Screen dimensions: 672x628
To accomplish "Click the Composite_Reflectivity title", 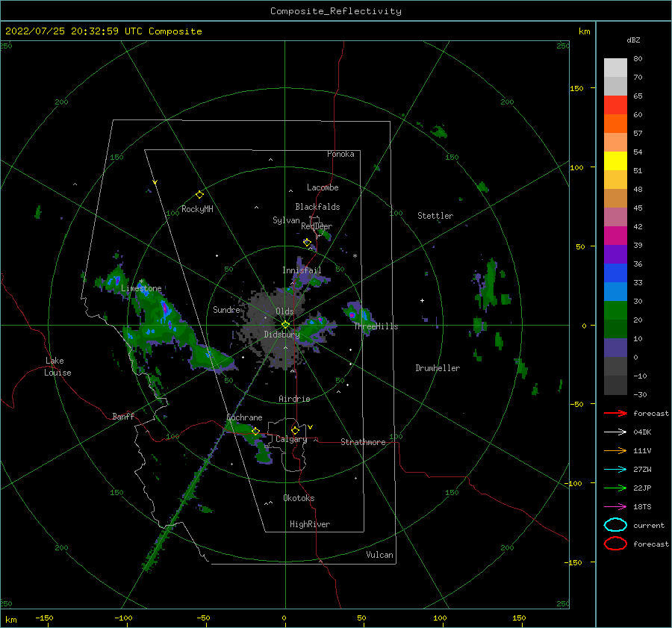I will coord(335,11).
